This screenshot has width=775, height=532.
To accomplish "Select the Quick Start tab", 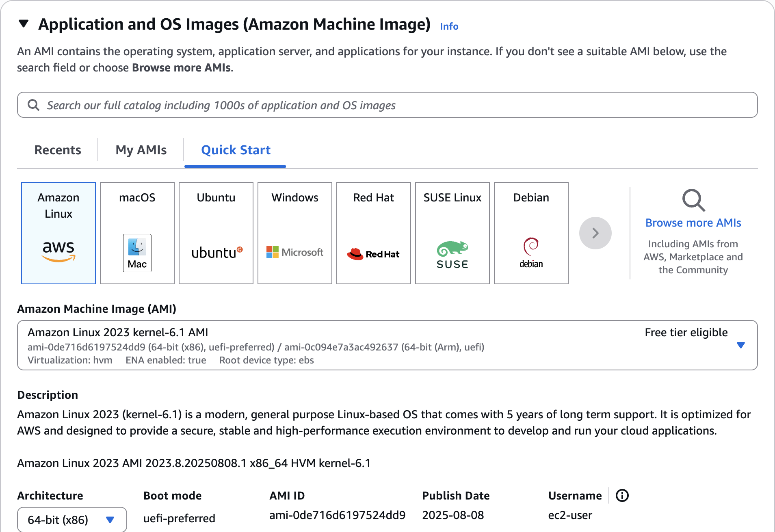I will 236,150.
